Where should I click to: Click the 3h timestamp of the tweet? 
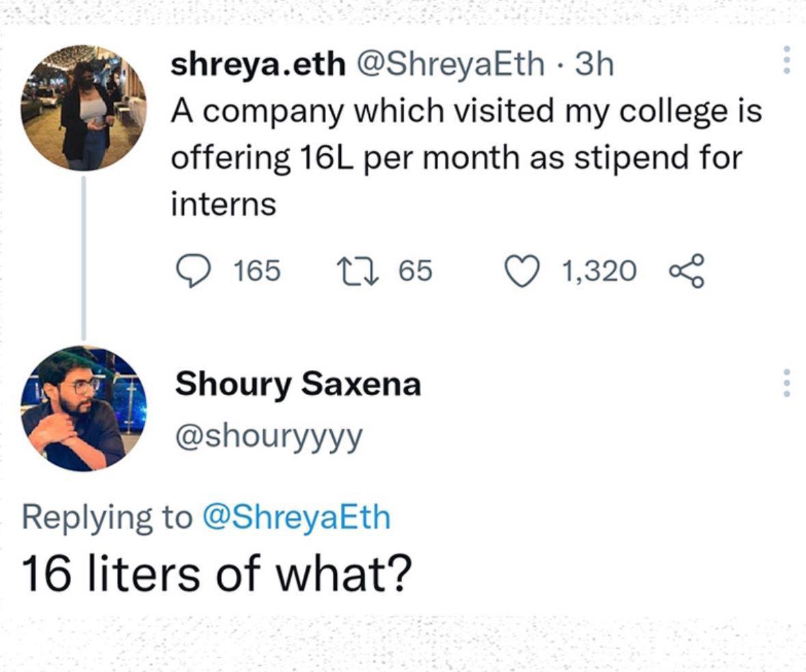coord(595,66)
